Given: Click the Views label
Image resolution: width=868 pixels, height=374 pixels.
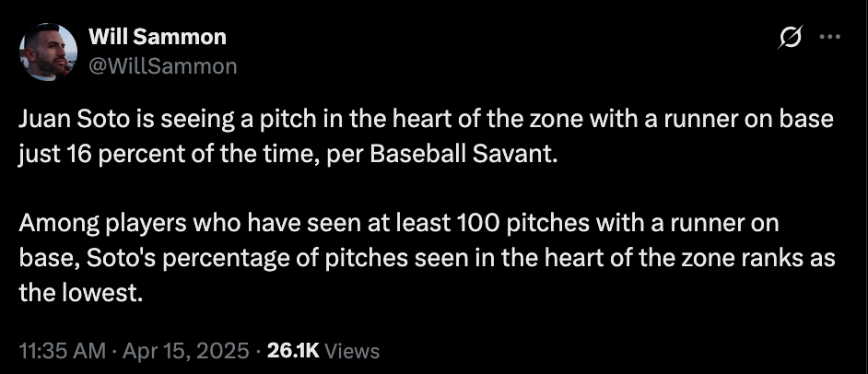Looking at the screenshot, I should tap(353, 351).
